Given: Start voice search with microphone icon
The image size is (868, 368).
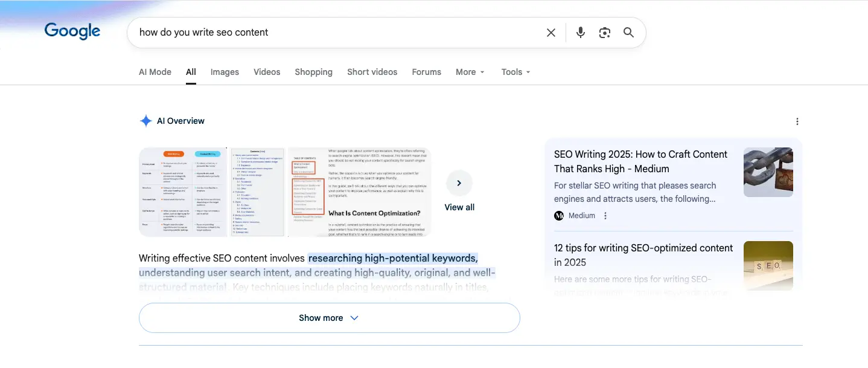Looking at the screenshot, I should coord(580,33).
